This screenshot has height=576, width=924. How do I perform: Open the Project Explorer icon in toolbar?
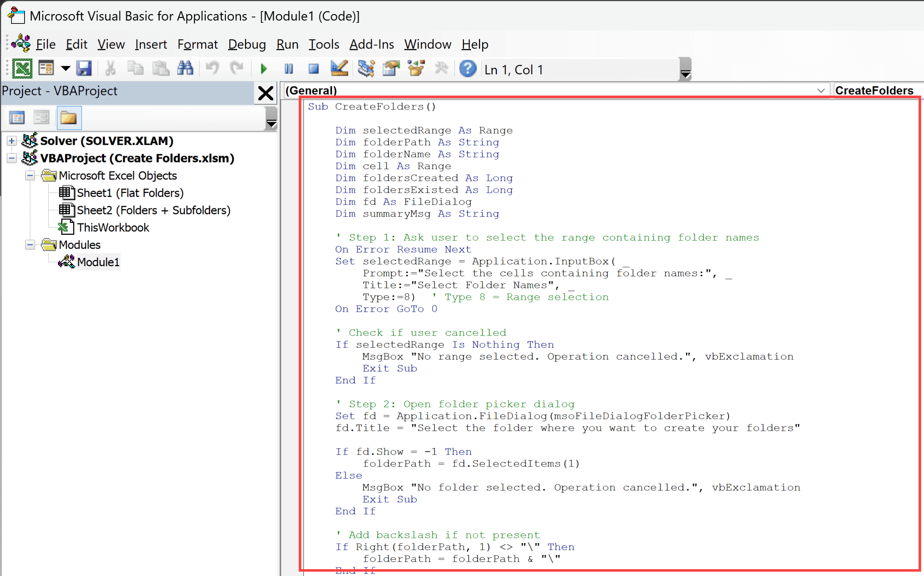point(366,69)
